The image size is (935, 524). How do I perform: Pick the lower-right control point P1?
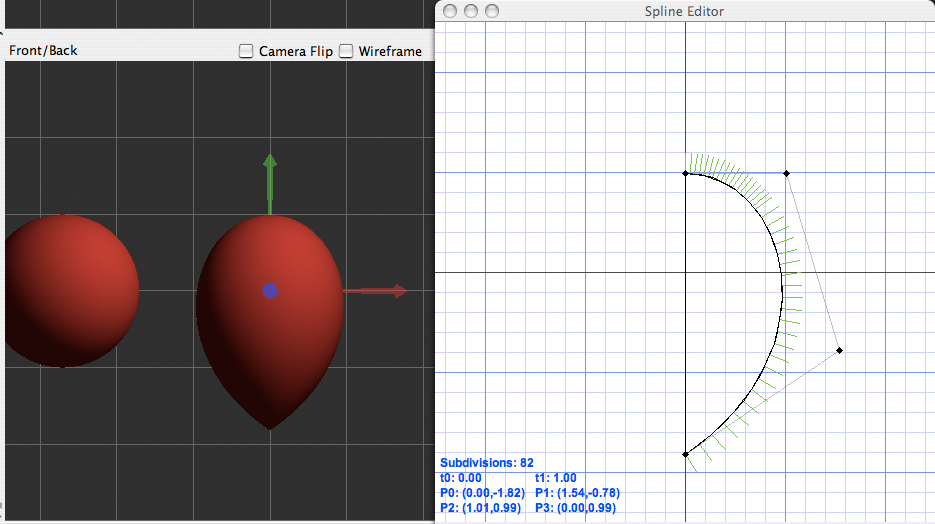[x=839, y=350]
